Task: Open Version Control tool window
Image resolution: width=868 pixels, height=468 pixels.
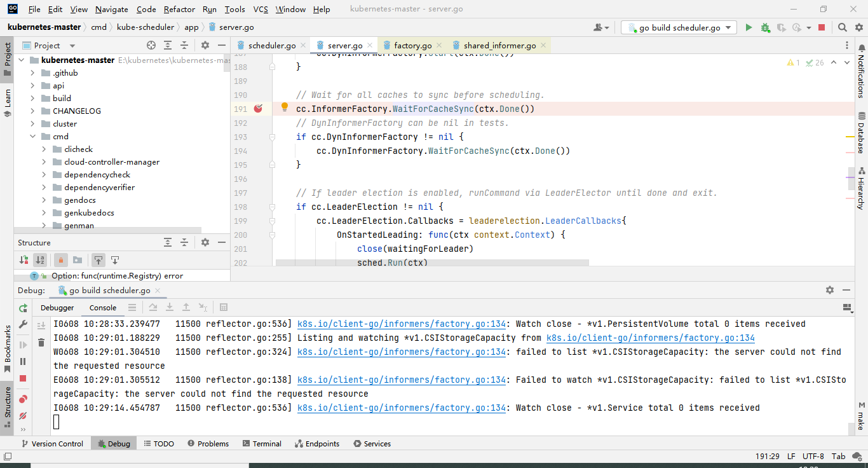Action: [51, 444]
